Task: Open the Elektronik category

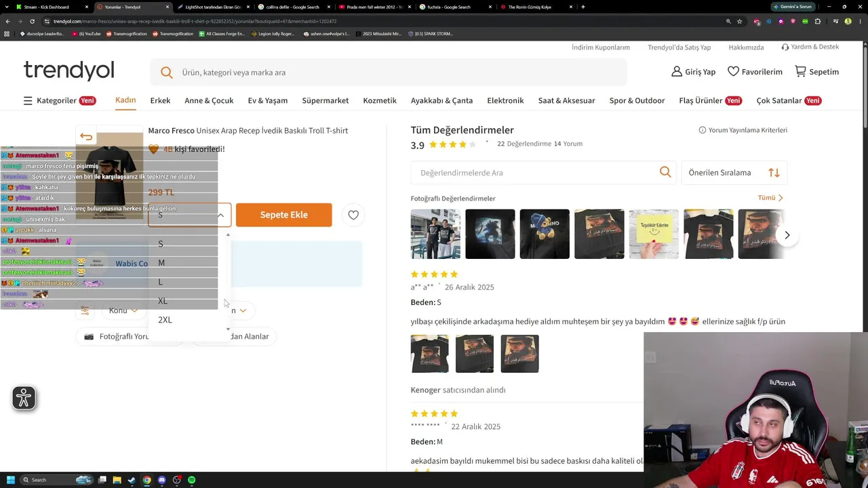Action: [505, 100]
